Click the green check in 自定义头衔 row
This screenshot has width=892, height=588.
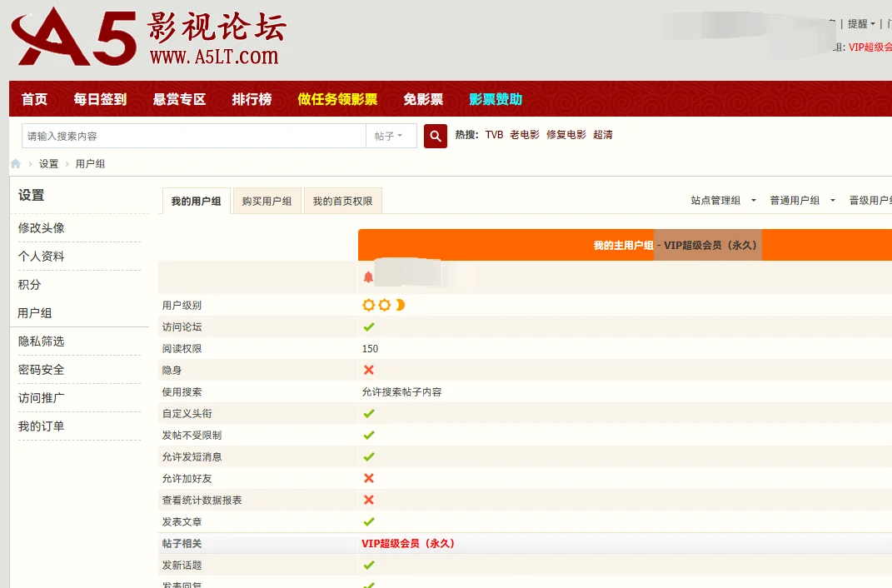(x=369, y=413)
